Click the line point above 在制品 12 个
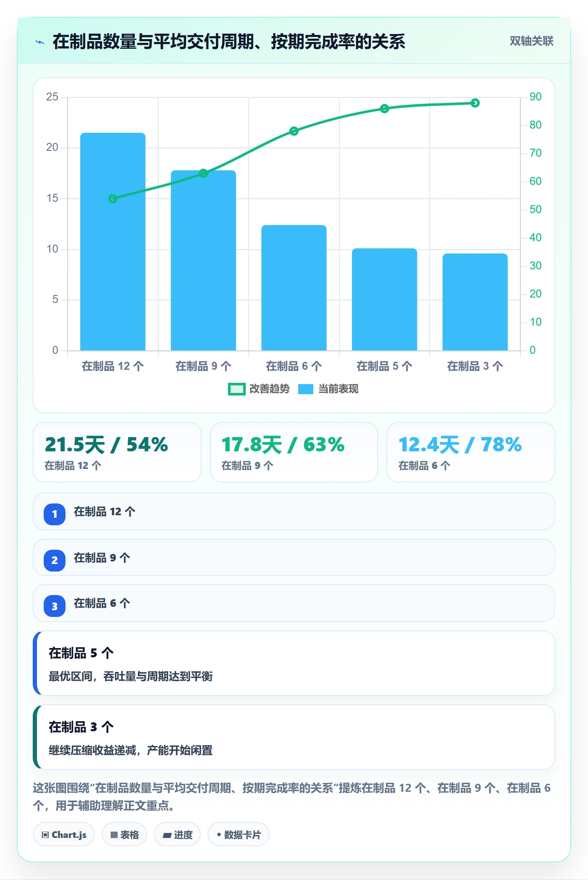This screenshot has height=880, width=588. 113,199
